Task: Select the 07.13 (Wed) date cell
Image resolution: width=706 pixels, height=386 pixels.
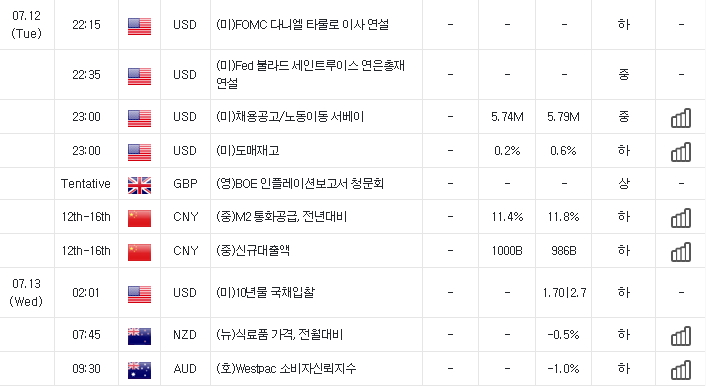Action: pos(27,292)
